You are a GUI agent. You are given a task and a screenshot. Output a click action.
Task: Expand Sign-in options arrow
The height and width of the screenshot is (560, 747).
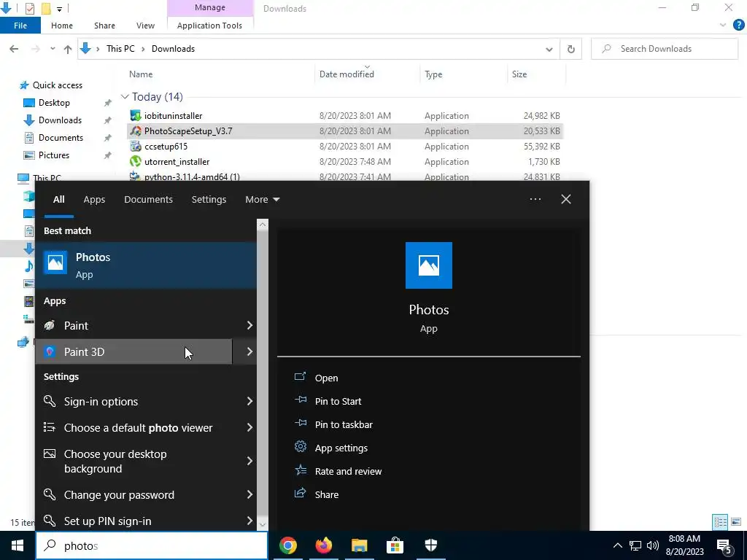(249, 402)
